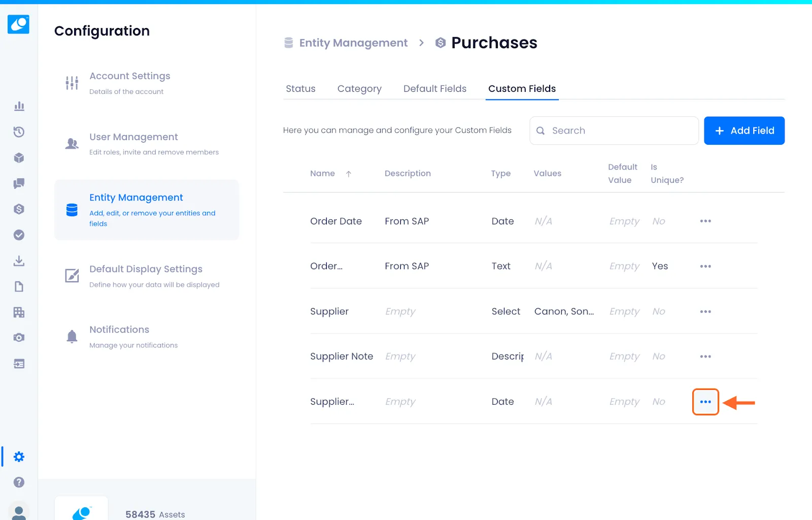Click the Entity Management database icon
The image size is (812, 520).
72,210
